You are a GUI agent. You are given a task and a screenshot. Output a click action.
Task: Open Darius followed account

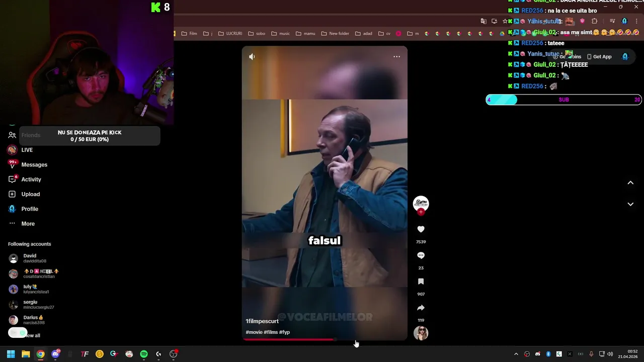point(27,320)
